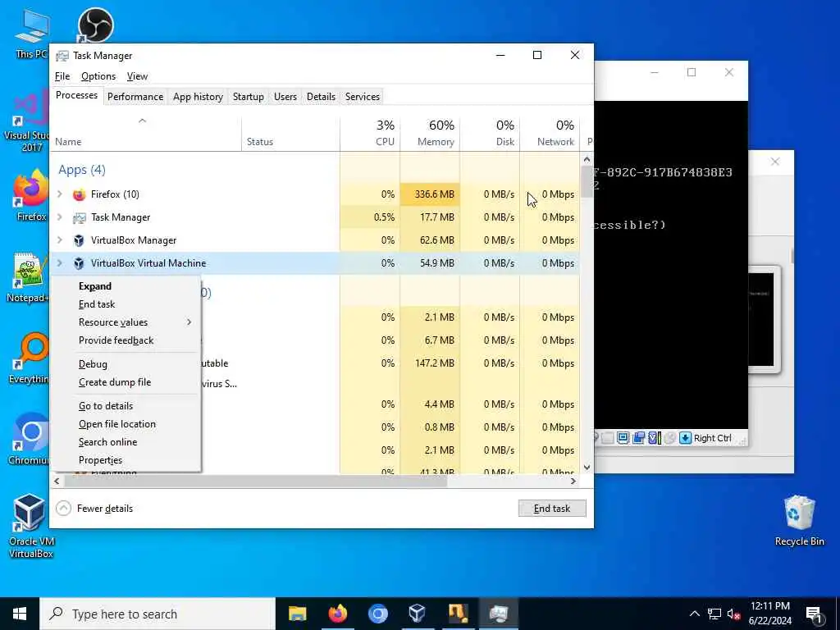Click the End task button at bottom
The image size is (840, 630).
click(552, 509)
